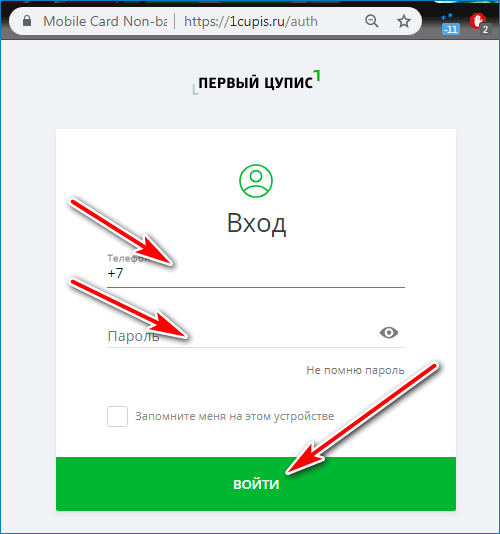Focus the phone number field starting with +7

[256, 274]
